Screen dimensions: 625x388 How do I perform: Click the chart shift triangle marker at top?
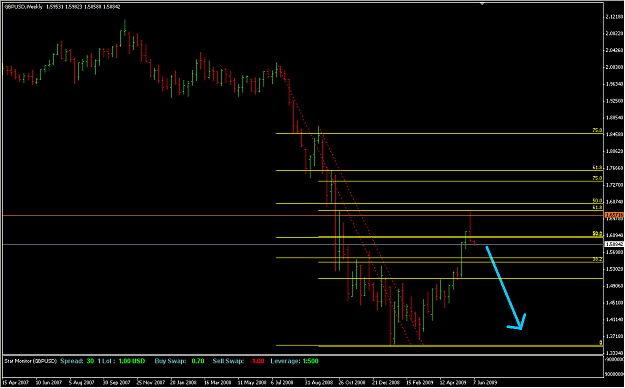482,4
